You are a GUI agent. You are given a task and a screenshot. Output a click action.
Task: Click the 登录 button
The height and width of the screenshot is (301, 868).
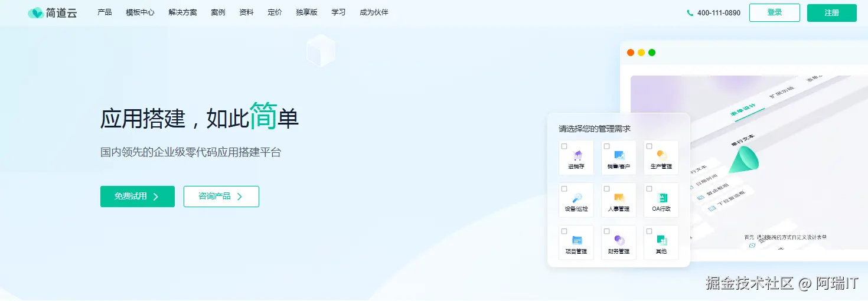775,13
